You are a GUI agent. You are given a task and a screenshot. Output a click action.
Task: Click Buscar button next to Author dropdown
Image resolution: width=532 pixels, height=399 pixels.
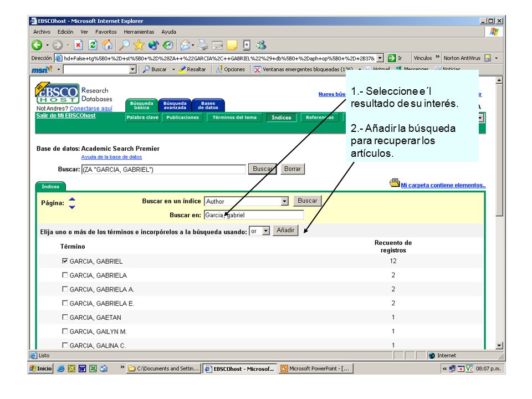pos(308,201)
